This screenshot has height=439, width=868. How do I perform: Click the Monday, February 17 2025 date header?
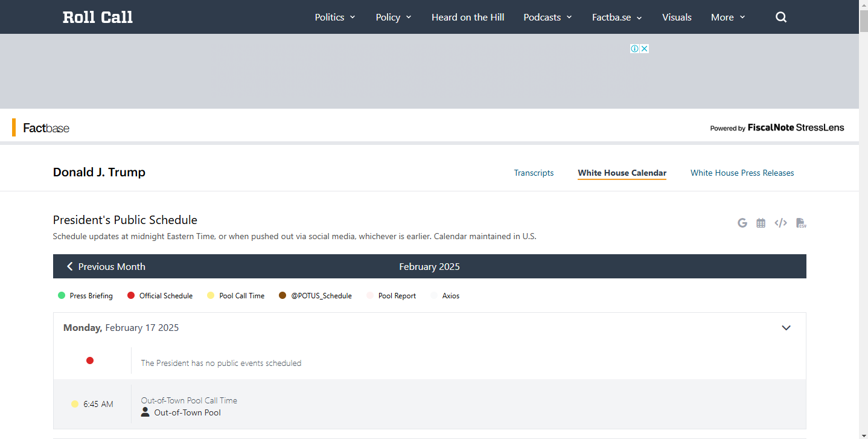pyautogui.click(x=121, y=328)
